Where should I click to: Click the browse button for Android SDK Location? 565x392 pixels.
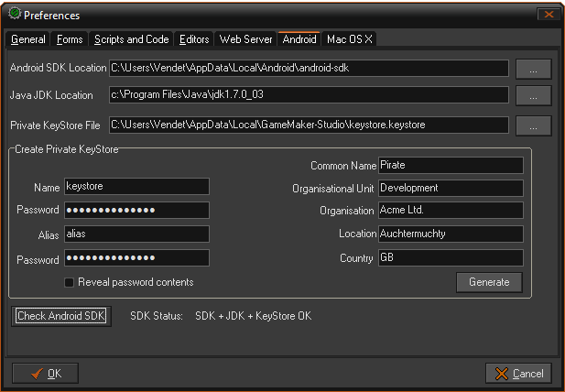(533, 69)
